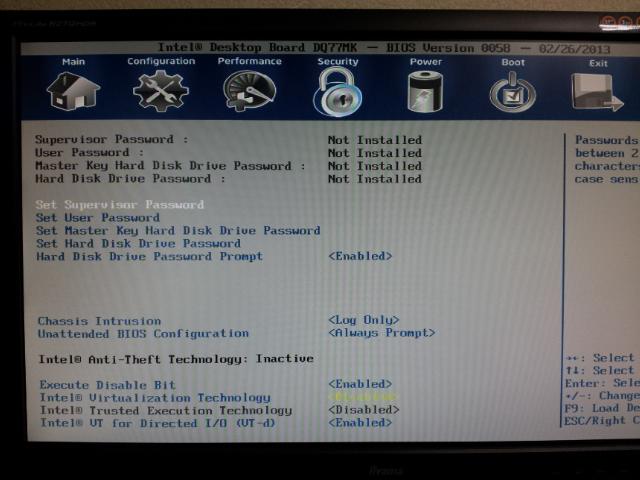
Task: Click Not Installed beside User Password
Action: [375, 153]
